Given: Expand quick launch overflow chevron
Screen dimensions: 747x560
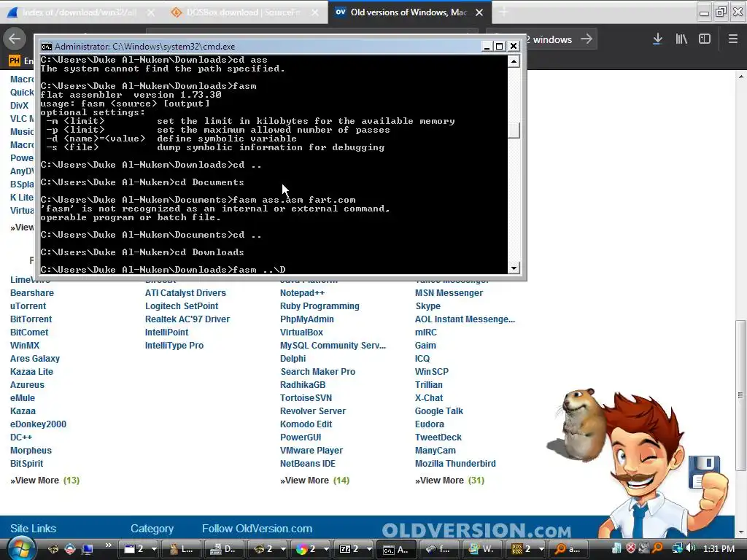Looking at the screenshot, I should click(x=108, y=545).
